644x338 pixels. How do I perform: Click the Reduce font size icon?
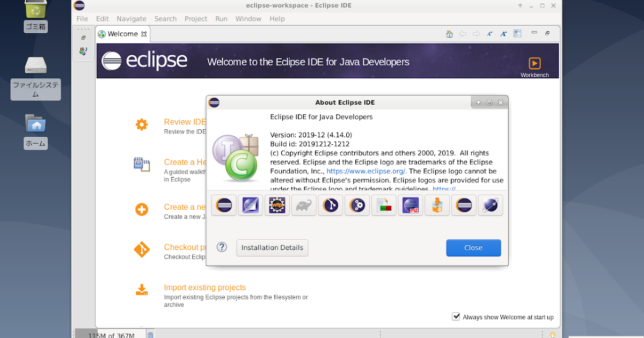click(x=489, y=34)
